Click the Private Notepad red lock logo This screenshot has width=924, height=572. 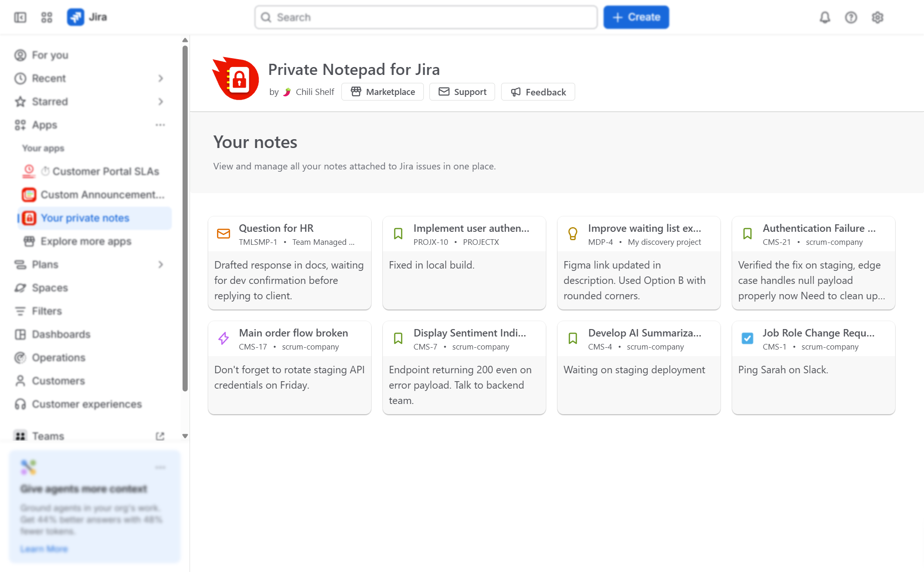click(236, 79)
